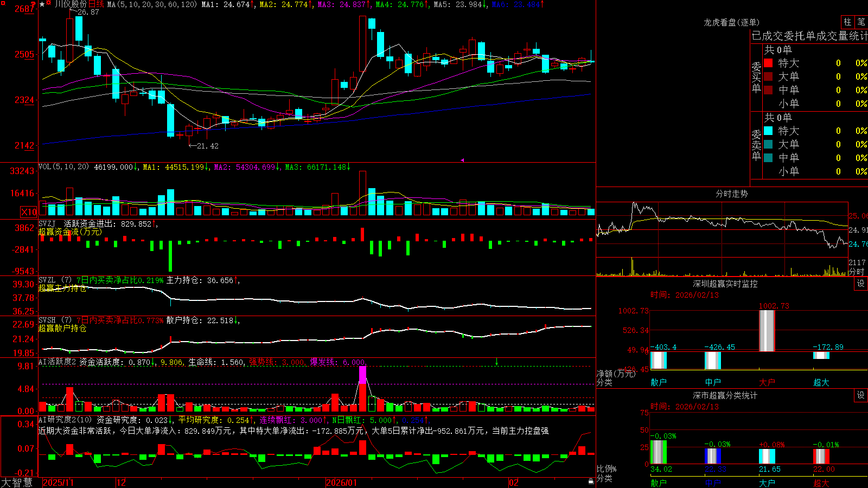The height and width of the screenshot is (488, 868).
Task: Click the red 特大 buy-order swatch
Action: (x=768, y=63)
